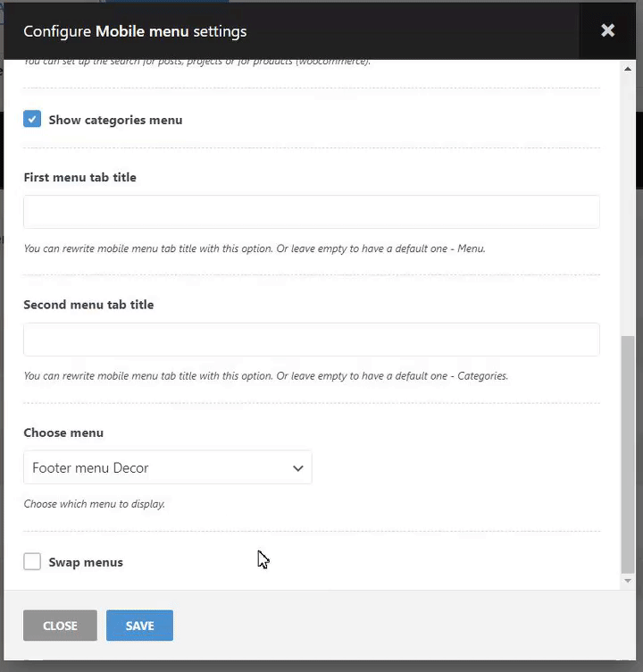Click the Choose menu field label
The height and width of the screenshot is (672, 643).
click(x=63, y=433)
